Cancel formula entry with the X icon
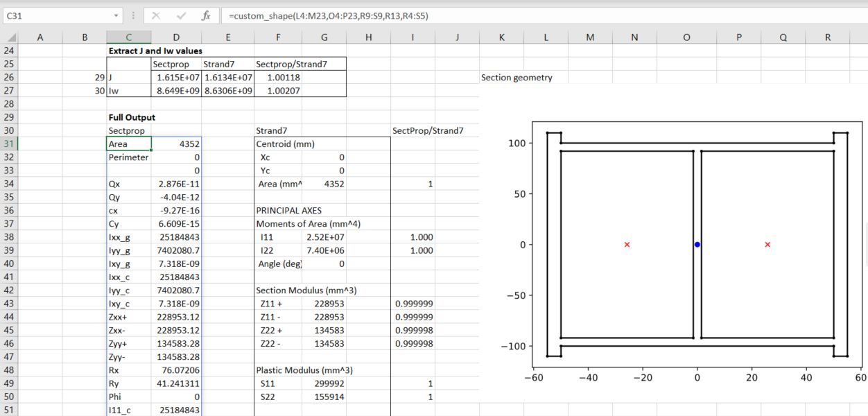This screenshot has height=416, width=868. (156, 14)
